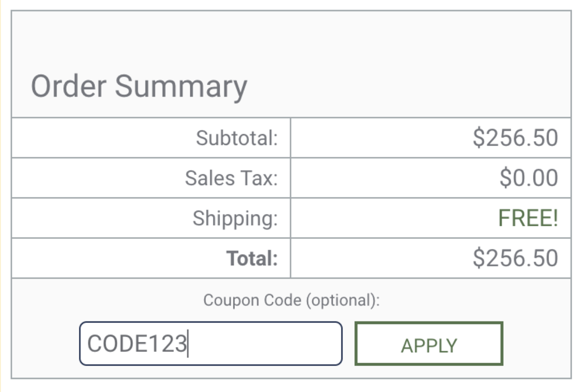Click the word "Order" in the heading

coord(69,86)
